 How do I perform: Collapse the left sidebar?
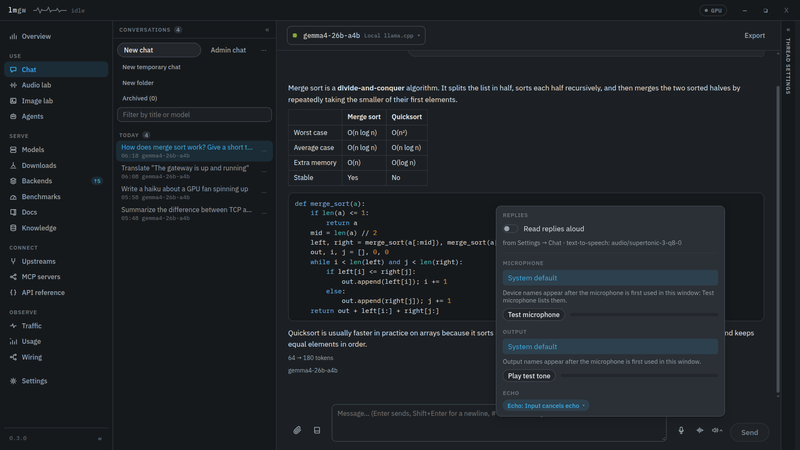click(100, 438)
